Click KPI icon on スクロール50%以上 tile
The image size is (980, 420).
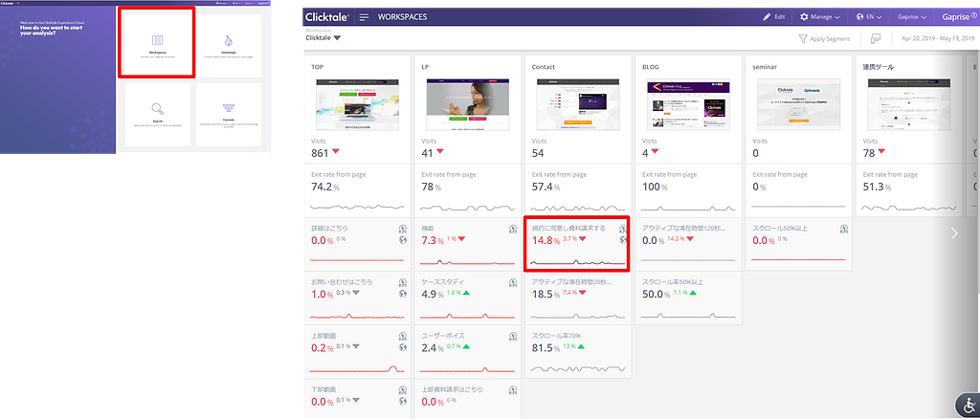pyautogui.click(x=842, y=230)
